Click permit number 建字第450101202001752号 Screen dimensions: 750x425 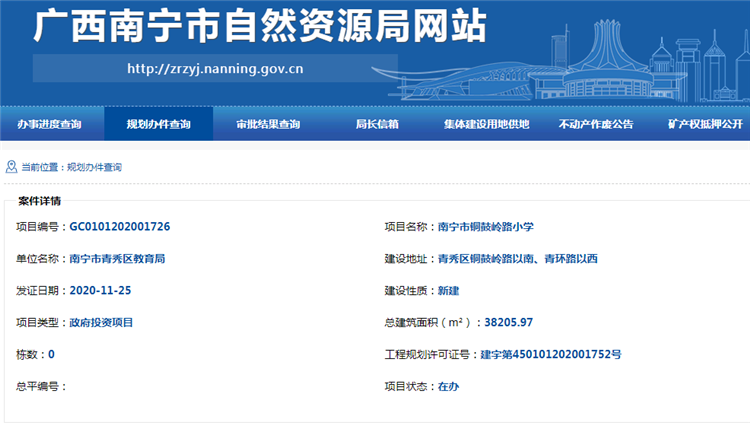click(551, 355)
